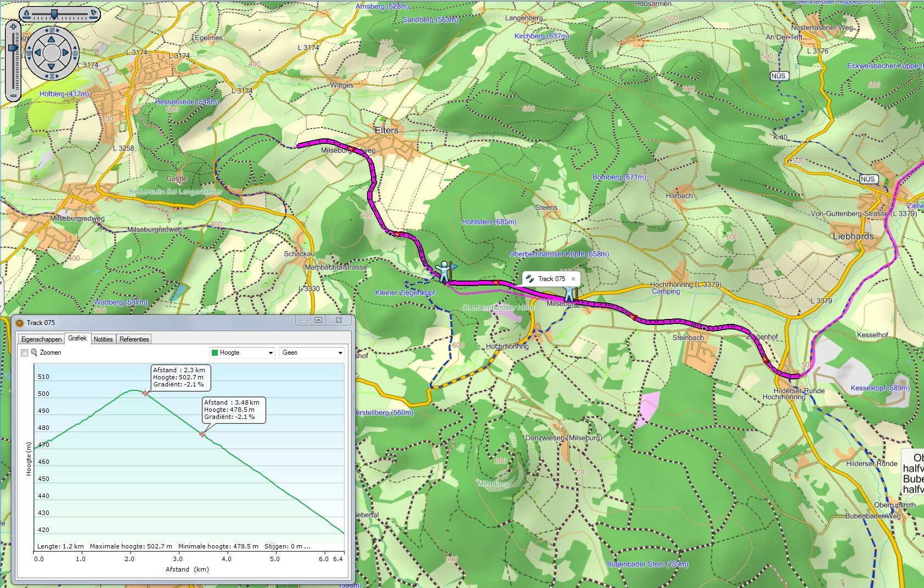Enable the Zoomen checkbox

[24, 352]
